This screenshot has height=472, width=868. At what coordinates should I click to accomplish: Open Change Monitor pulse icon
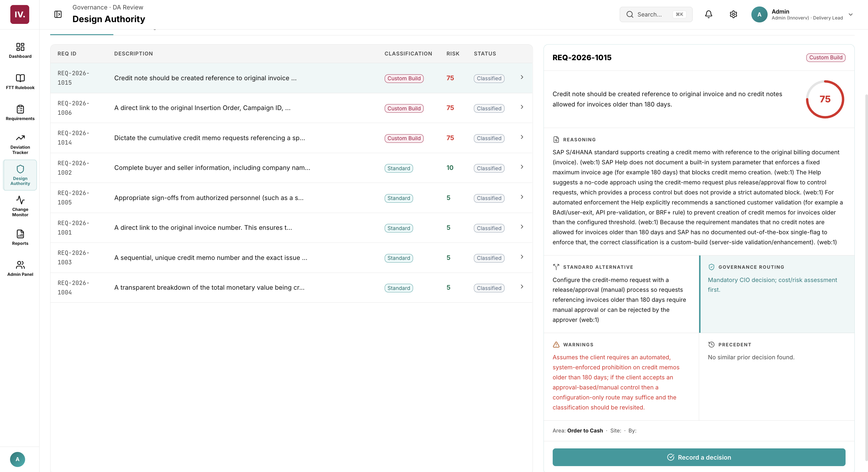pos(20,200)
